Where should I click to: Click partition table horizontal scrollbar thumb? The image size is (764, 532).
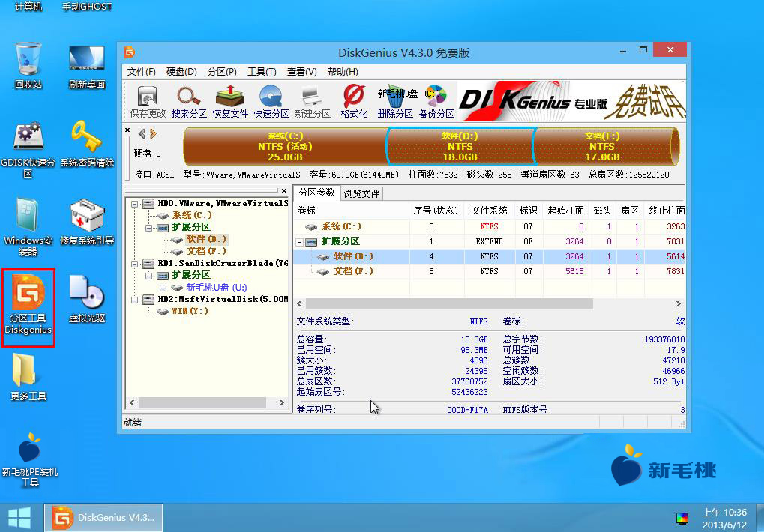click(x=449, y=304)
